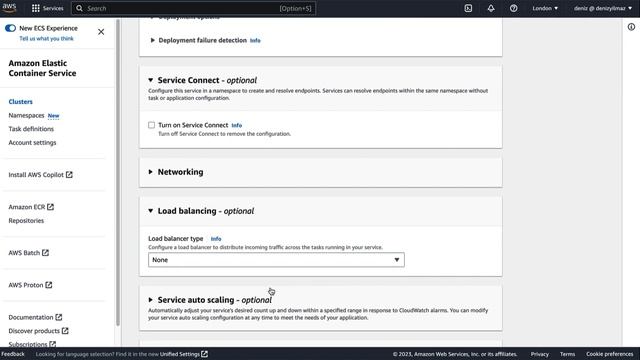Open the Terms footer link

tap(567, 354)
